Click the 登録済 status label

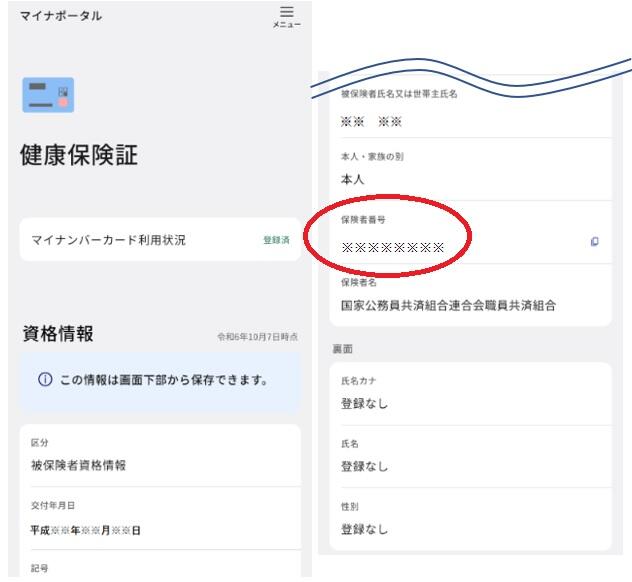point(276,241)
